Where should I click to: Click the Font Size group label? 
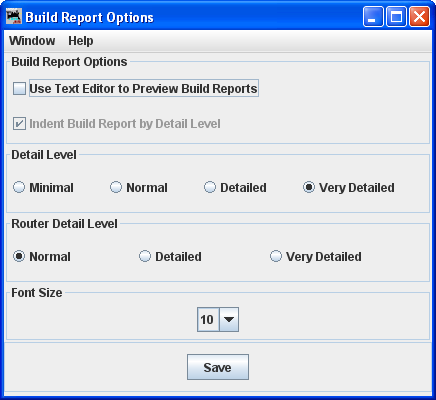37,293
